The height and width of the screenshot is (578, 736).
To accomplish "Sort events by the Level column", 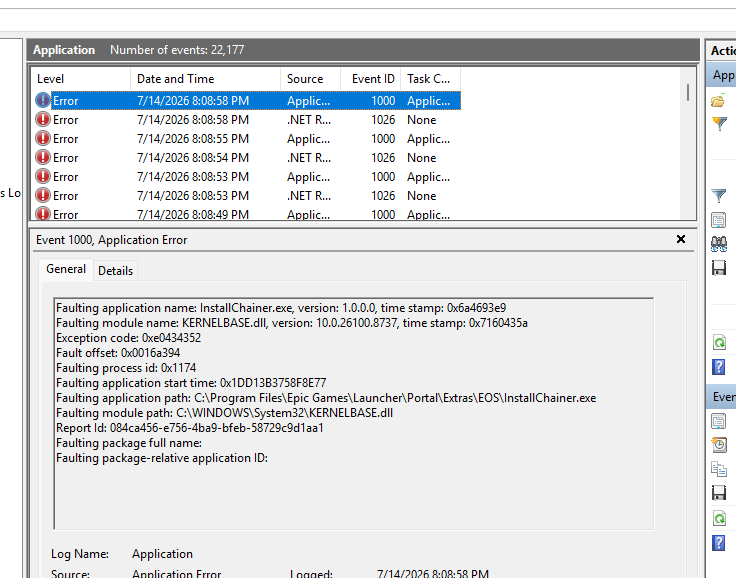I will click(x=80, y=79).
